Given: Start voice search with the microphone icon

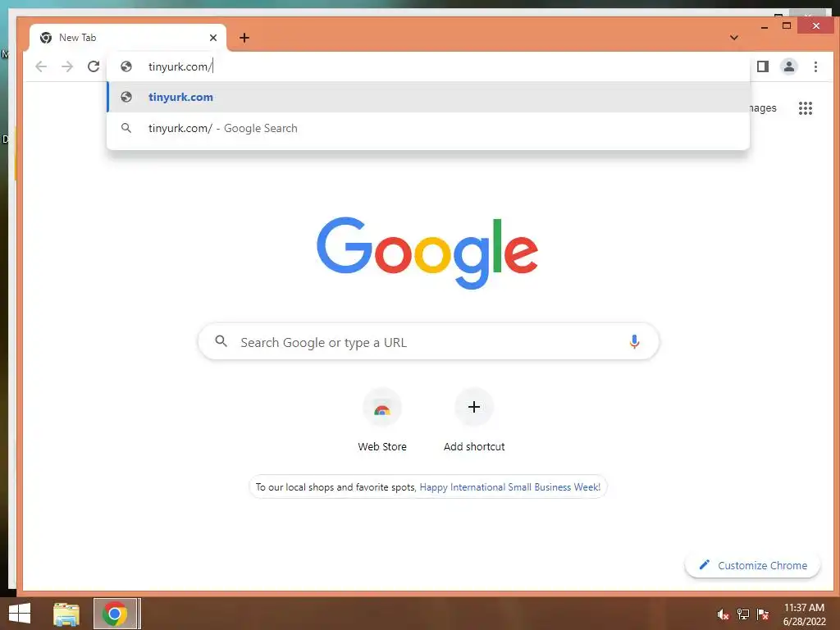Looking at the screenshot, I should tap(634, 341).
